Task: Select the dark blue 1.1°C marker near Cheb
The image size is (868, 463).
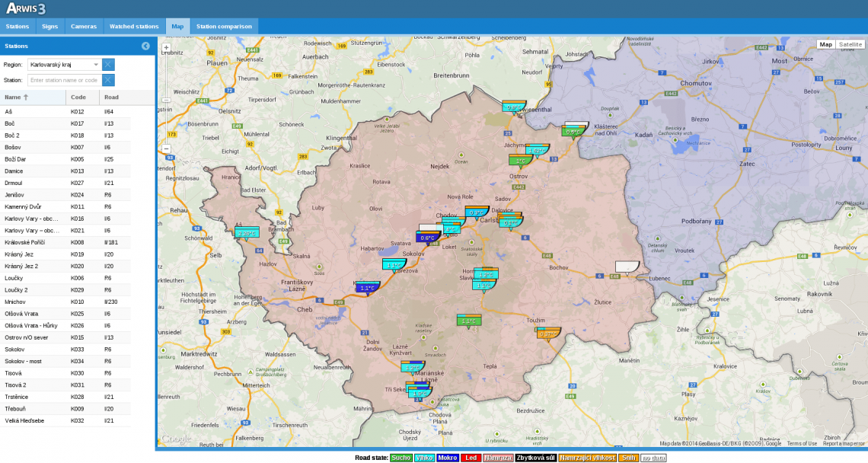Action: coord(368,288)
